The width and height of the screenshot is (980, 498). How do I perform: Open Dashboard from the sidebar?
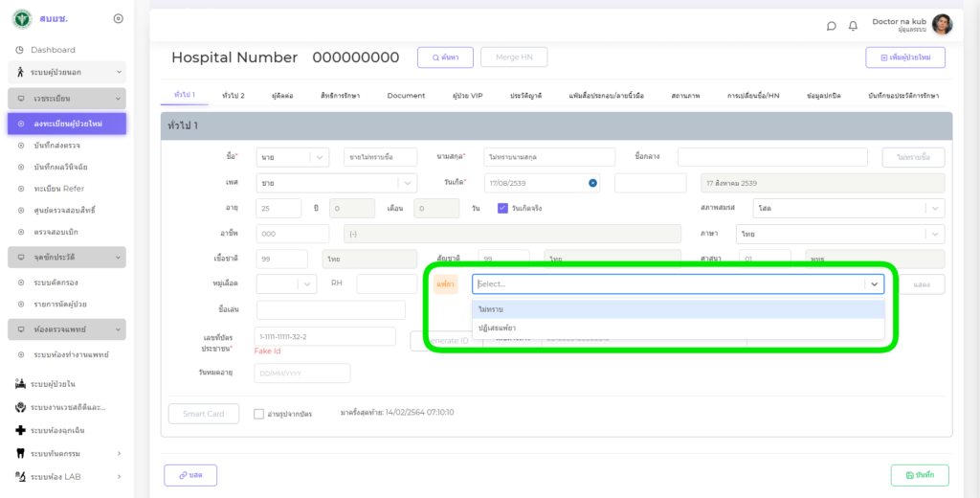(53, 50)
